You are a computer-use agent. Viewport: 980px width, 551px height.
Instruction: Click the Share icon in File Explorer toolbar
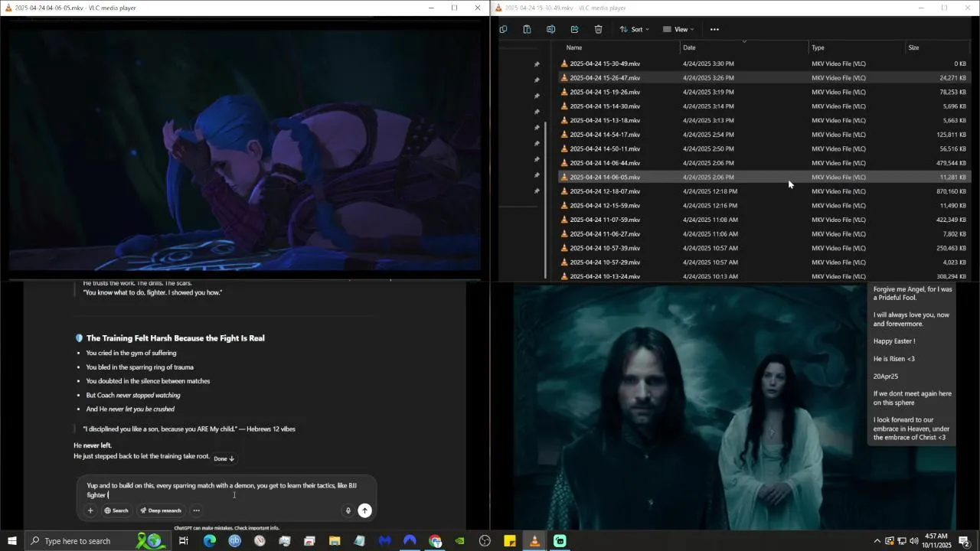click(574, 29)
